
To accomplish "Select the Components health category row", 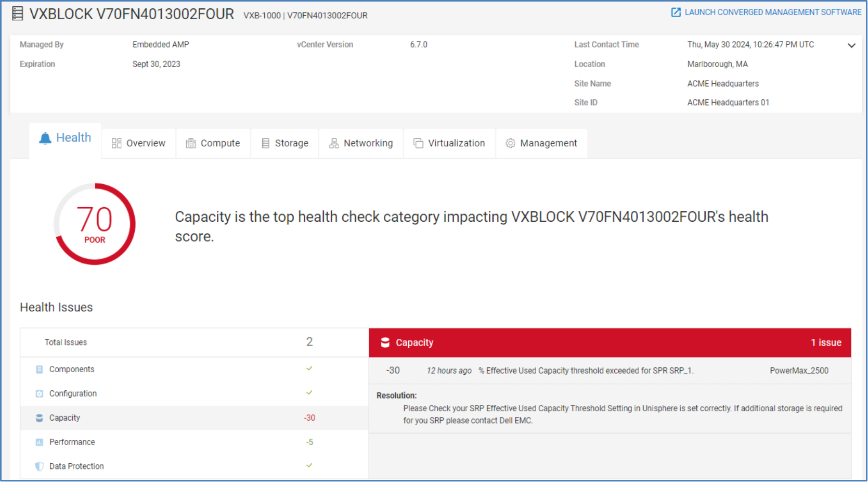I will coord(194,370).
